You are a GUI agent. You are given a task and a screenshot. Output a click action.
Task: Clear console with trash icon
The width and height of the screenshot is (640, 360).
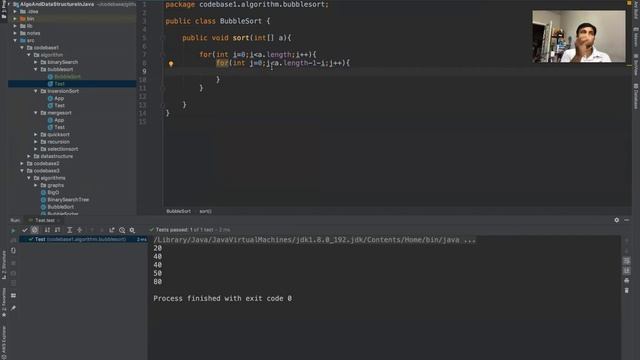point(627,290)
